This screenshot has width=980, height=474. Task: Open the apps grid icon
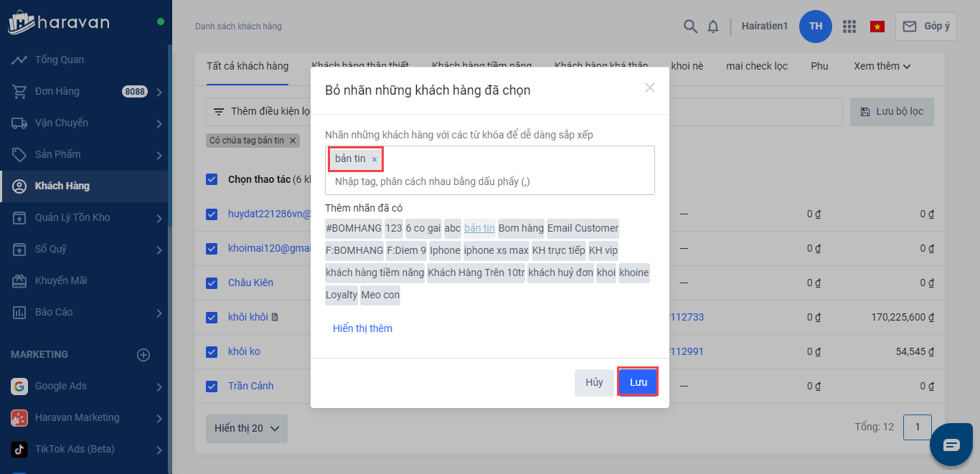[x=849, y=27]
